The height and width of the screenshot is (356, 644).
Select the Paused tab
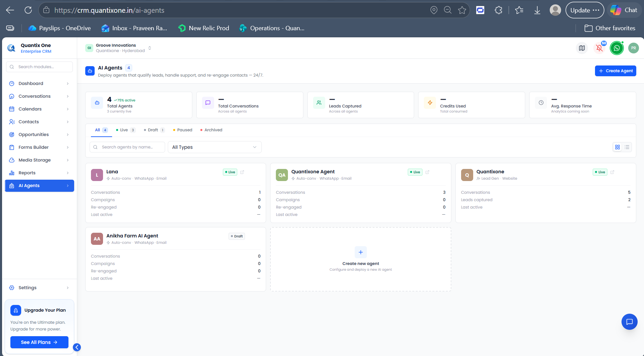click(183, 130)
